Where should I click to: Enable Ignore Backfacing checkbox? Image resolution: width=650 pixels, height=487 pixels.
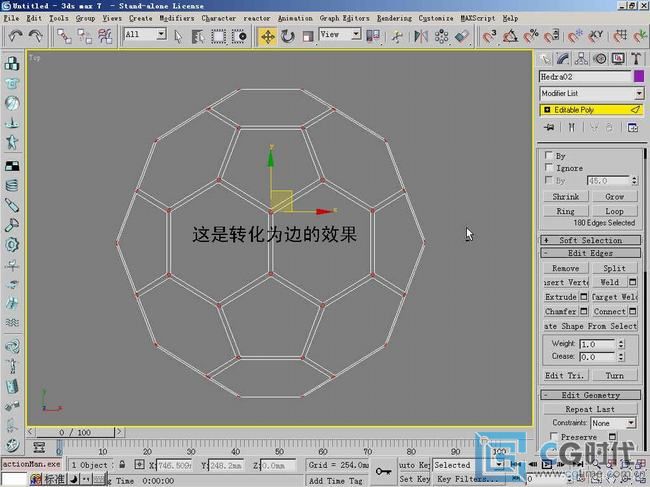pyautogui.click(x=549, y=167)
